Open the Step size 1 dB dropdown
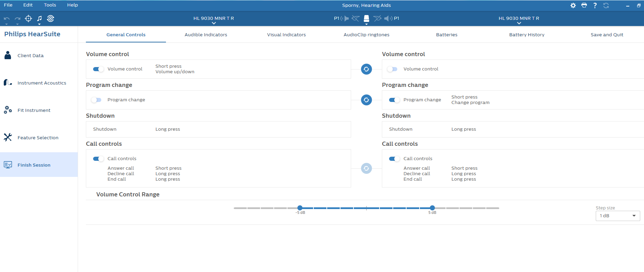This screenshot has height=272, width=644. pyautogui.click(x=618, y=216)
